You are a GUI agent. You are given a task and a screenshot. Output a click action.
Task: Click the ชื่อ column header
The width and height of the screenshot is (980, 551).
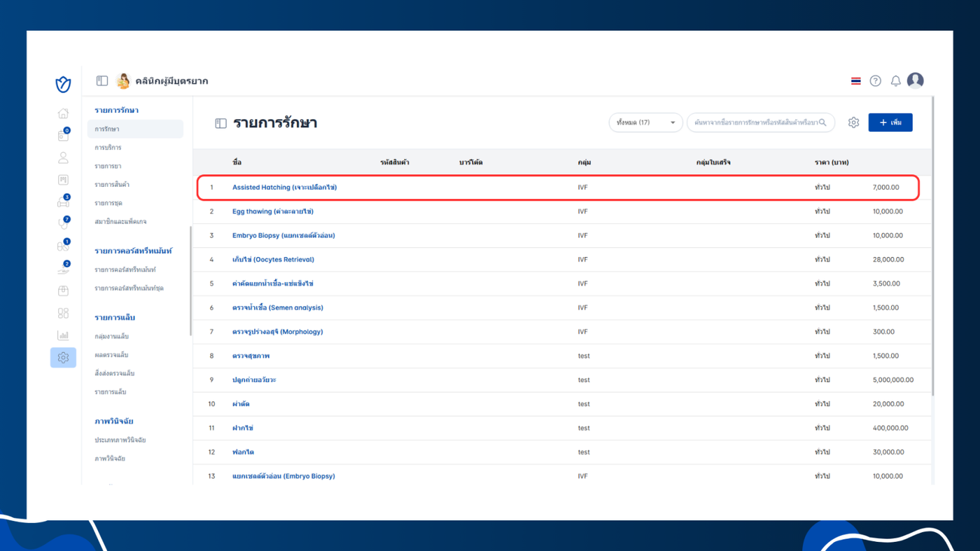237,162
